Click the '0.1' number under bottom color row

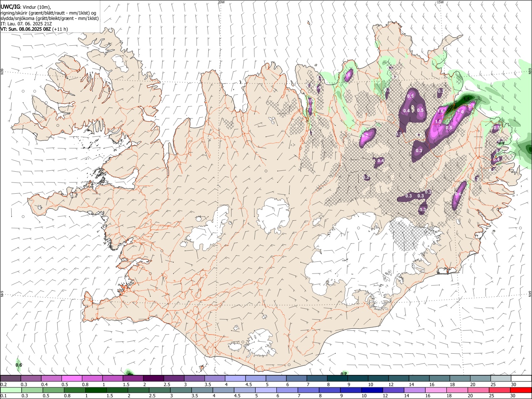click(x=4, y=396)
